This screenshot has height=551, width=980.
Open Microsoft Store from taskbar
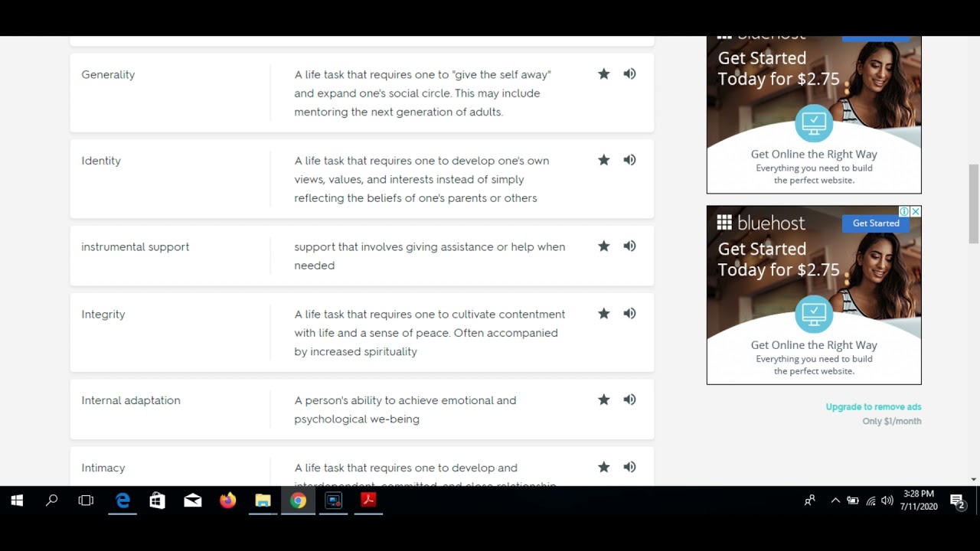point(158,500)
